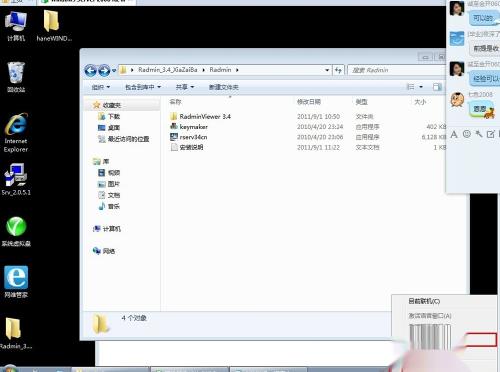
Task: Open recent locations arrow beside forward button
Action: click(114, 70)
